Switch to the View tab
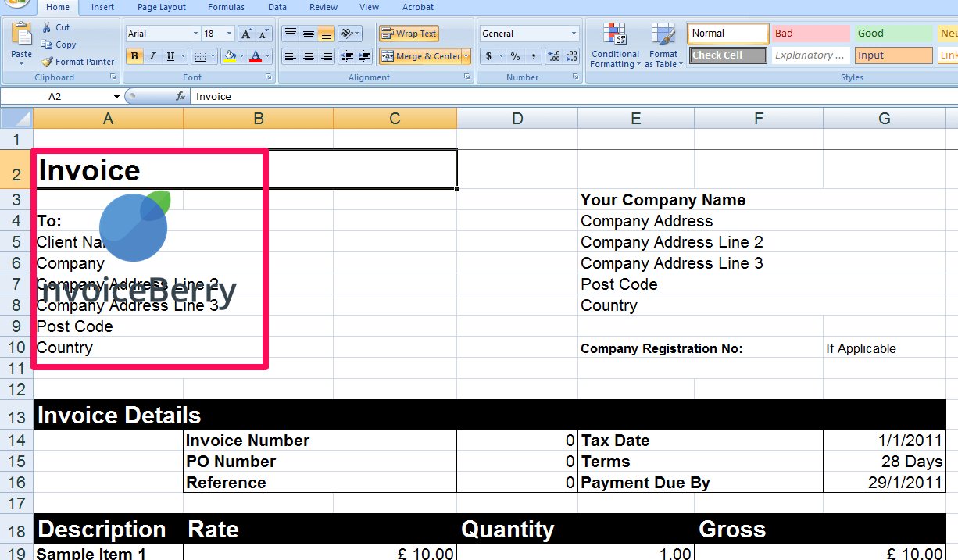This screenshot has height=560, width=958. pyautogui.click(x=369, y=7)
